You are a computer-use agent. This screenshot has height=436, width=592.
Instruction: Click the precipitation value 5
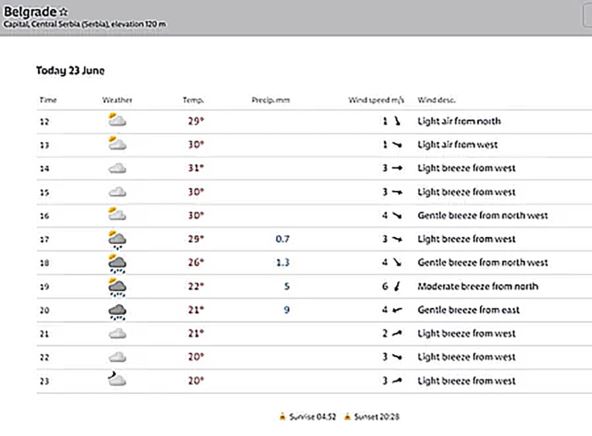pyautogui.click(x=287, y=286)
